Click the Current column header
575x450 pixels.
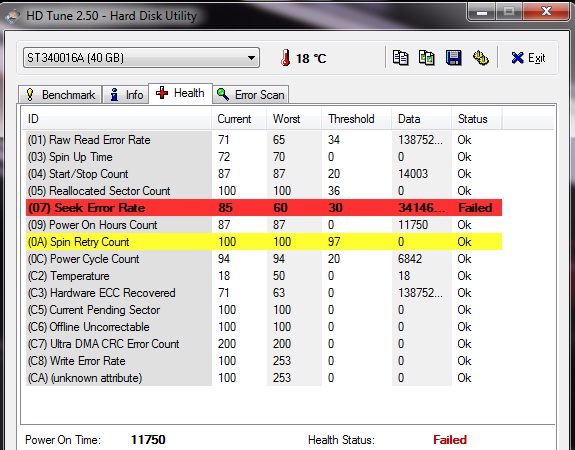coord(239,119)
